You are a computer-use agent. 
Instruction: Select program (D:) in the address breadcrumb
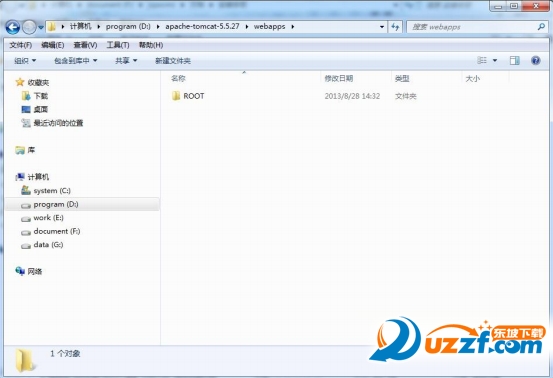pyautogui.click(x=128, y=26)
